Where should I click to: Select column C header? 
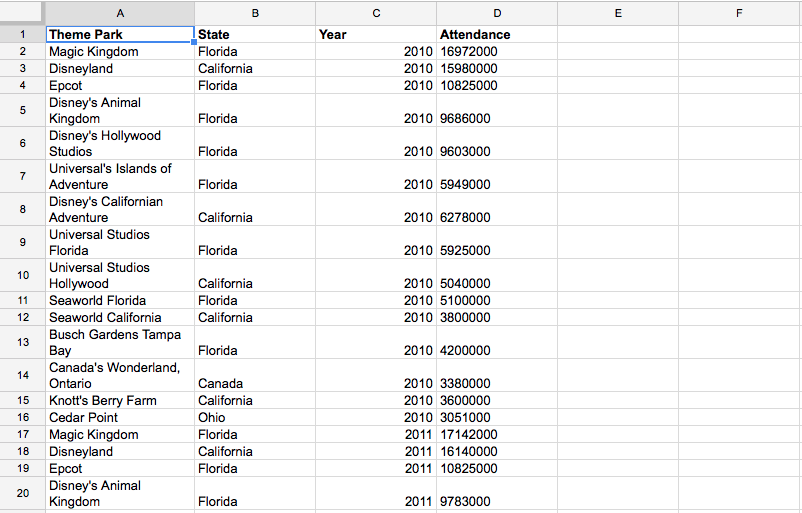(x=376, y=13)
